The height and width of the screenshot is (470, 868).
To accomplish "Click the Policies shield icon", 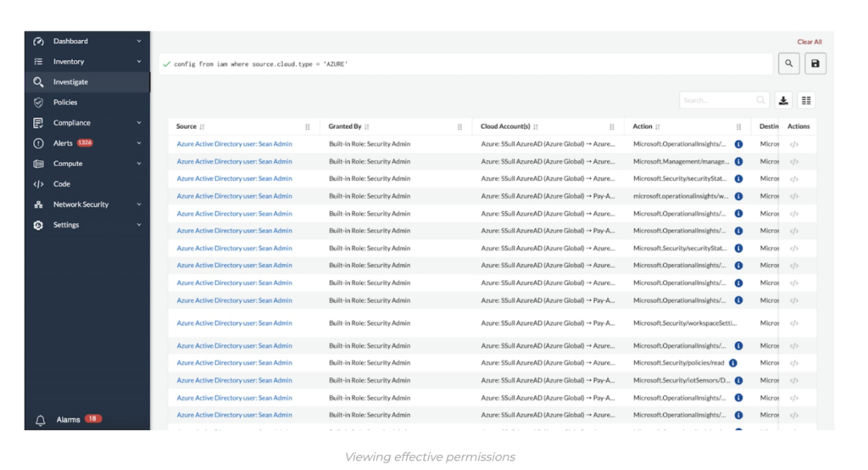I will click(x=38, y=103).
